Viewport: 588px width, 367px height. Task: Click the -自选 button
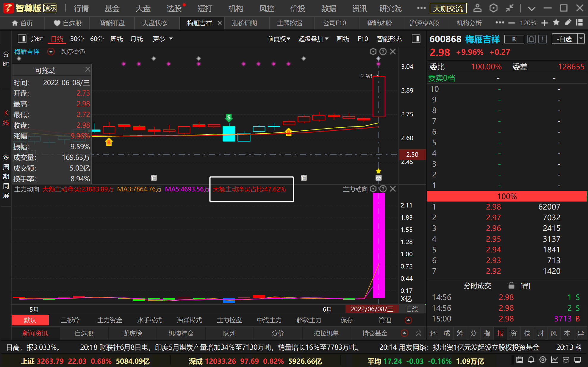[564, 39]
